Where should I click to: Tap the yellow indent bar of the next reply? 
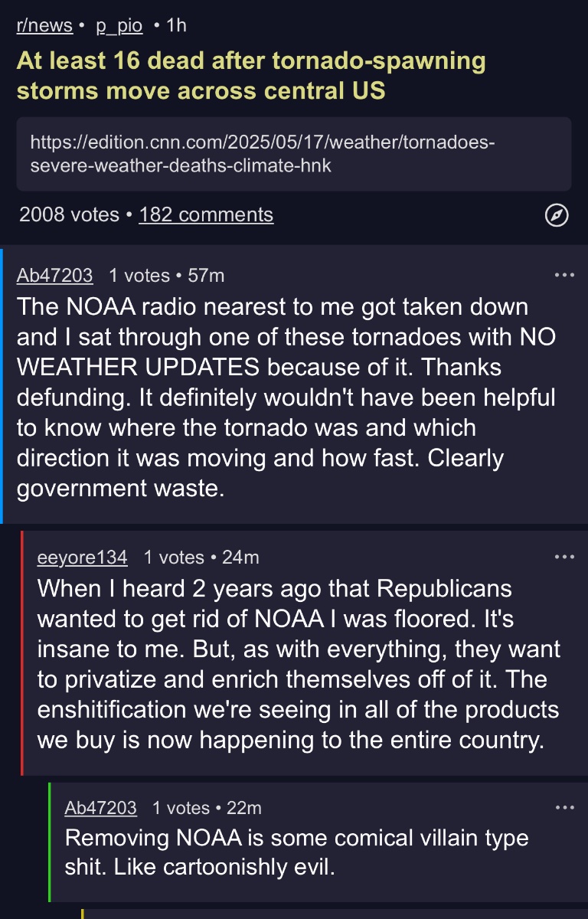click(x=83, y=914)
